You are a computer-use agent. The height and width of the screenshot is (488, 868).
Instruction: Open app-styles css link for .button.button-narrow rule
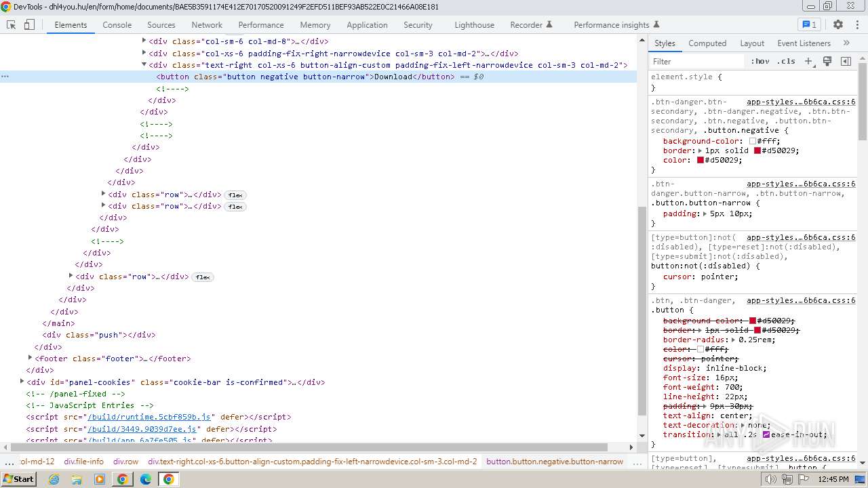801,184
